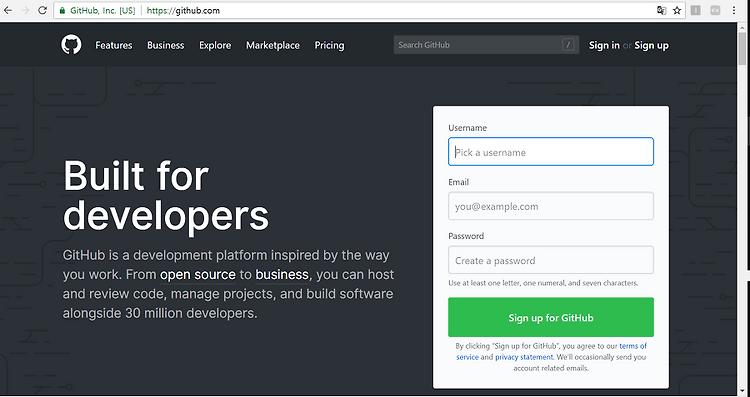The image size is (750, 397).
Task: Reload the page with refresh icon
Action: [42, 10]
